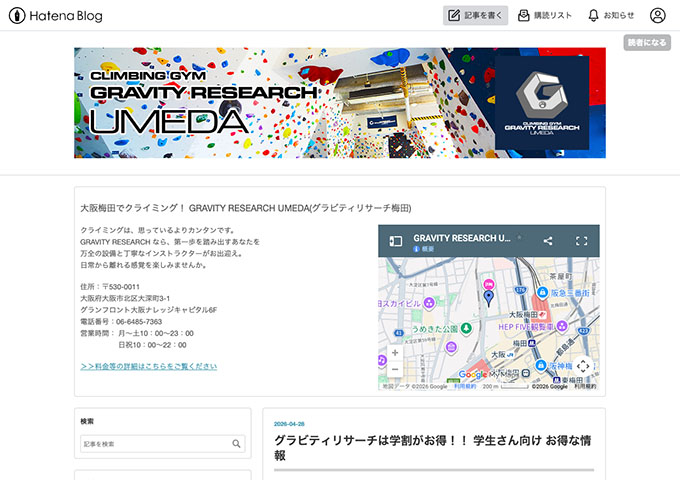Follow the 料金等の詳細はこちら link
The height and width of the screenshot is (480, 680).
148,366
